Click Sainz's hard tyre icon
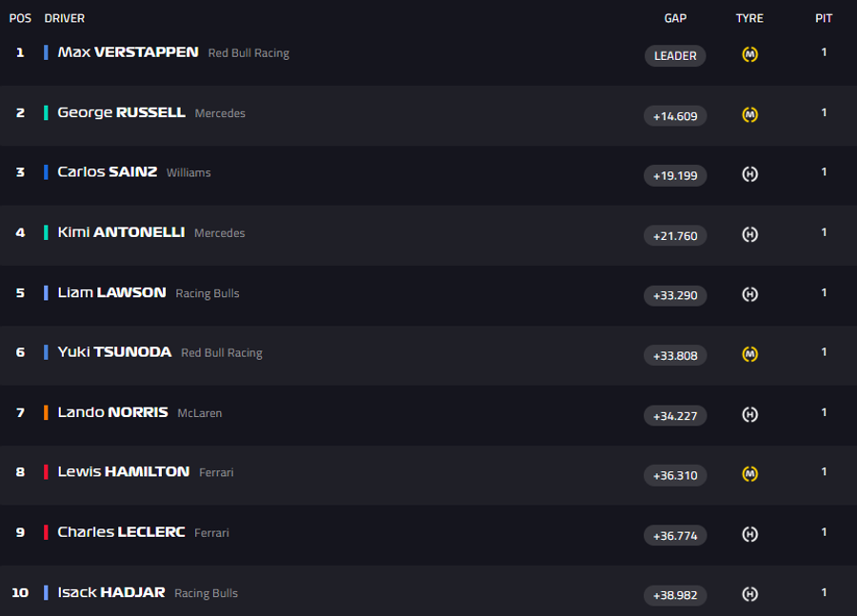 point(749,174)
